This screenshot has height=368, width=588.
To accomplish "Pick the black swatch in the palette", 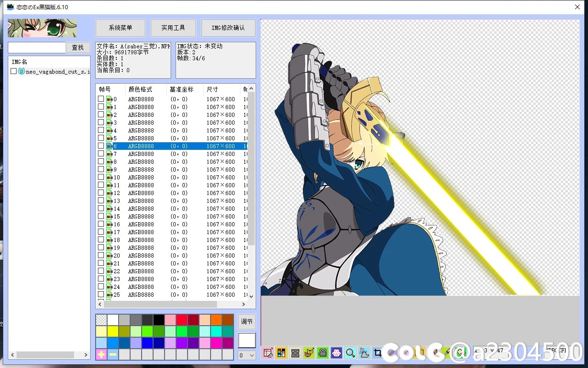I will click(x=159, y=320).
